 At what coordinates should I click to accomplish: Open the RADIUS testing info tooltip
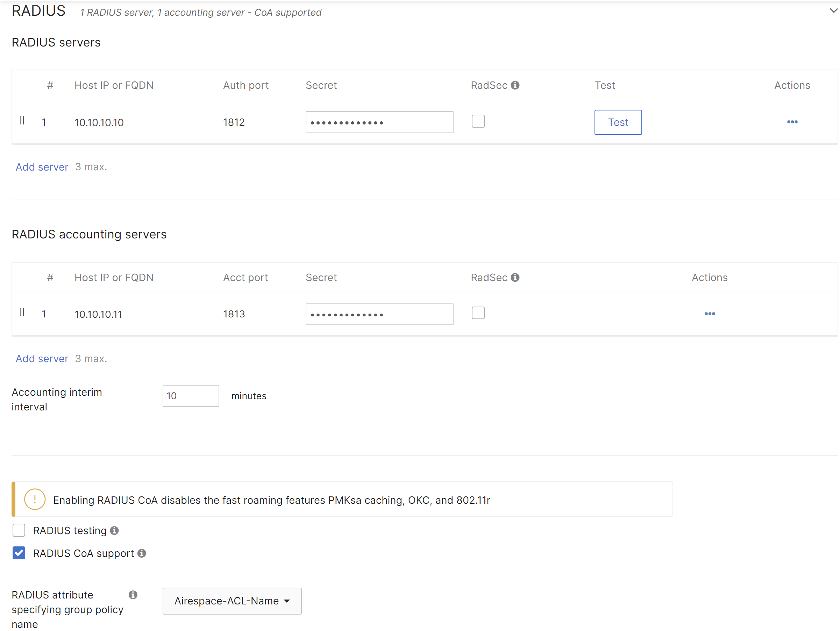[x=115, y=530]
